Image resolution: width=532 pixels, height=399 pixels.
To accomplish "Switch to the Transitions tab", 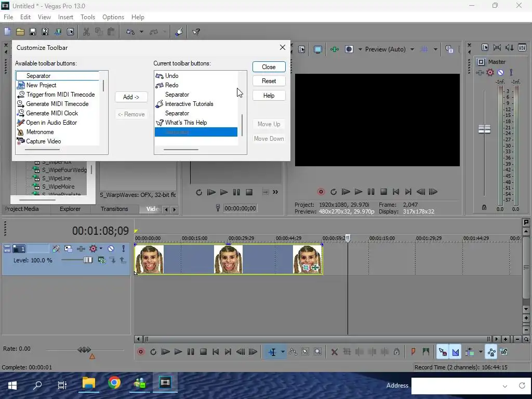I will pos(114,209).
